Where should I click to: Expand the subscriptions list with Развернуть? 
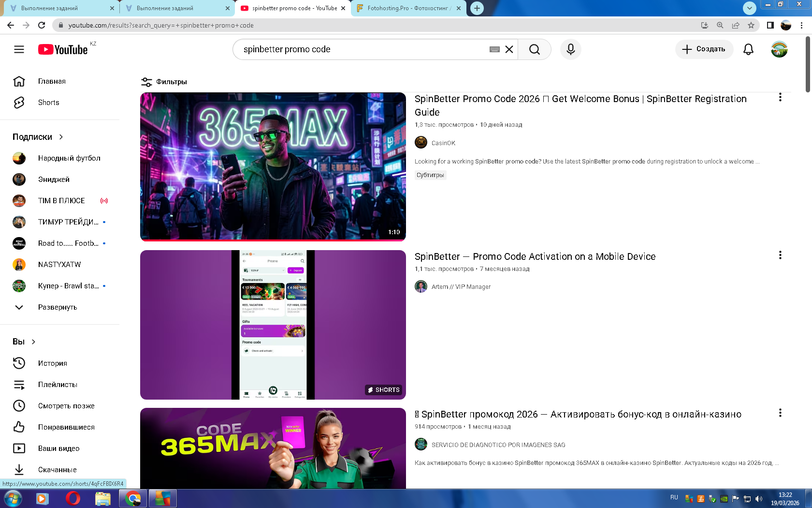tap(57, 307)
